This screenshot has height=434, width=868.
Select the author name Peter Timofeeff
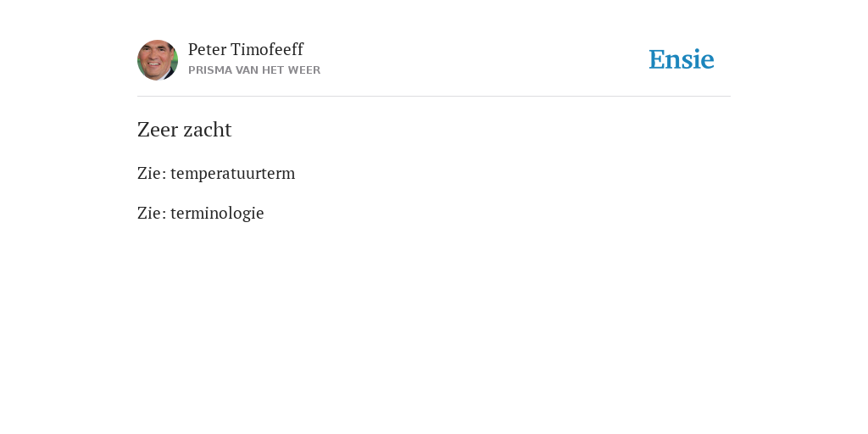pos(245,49)
